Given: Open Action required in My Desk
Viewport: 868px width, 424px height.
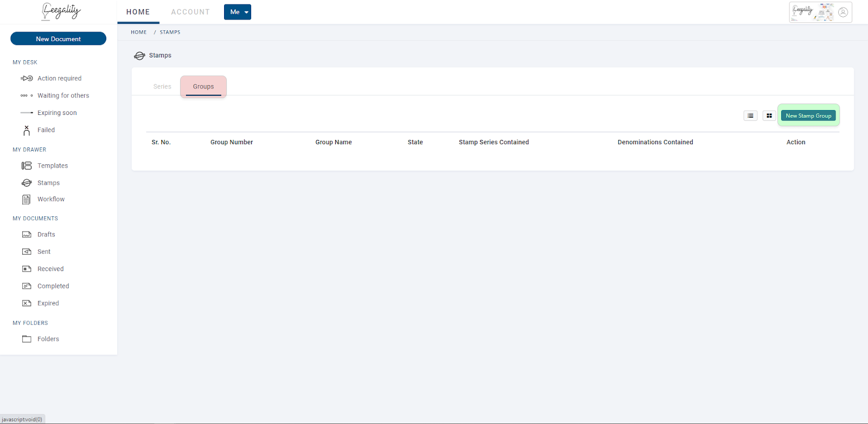Looking at the screenshot, I should click(x=60, y=79).
